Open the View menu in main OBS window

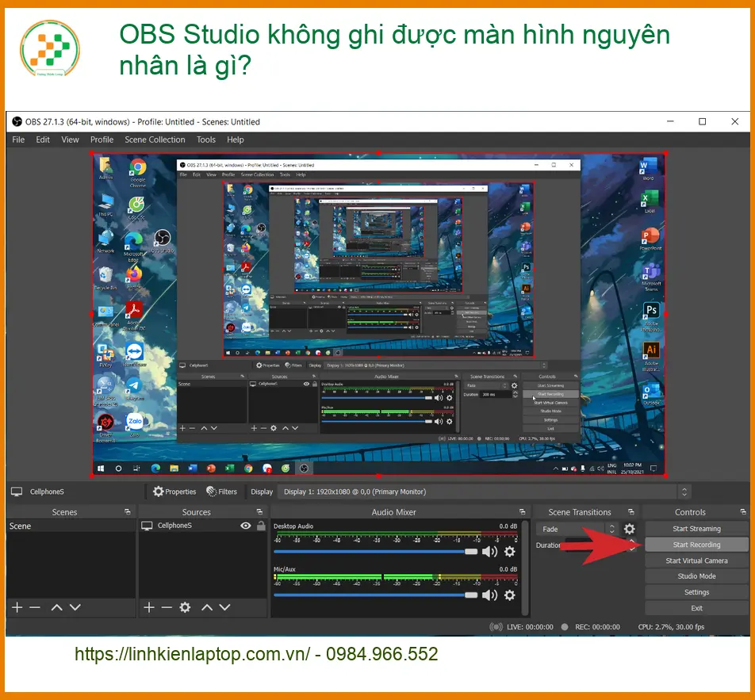pos(70,140)
